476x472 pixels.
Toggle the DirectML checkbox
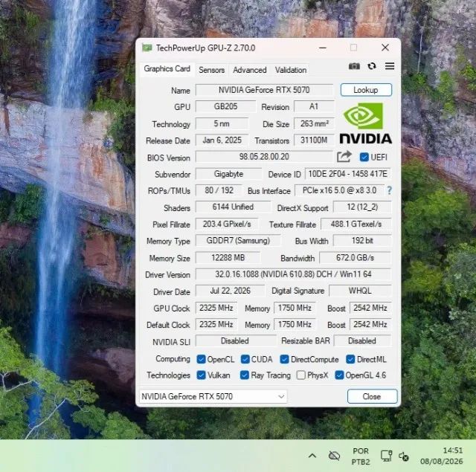point(350,359)
